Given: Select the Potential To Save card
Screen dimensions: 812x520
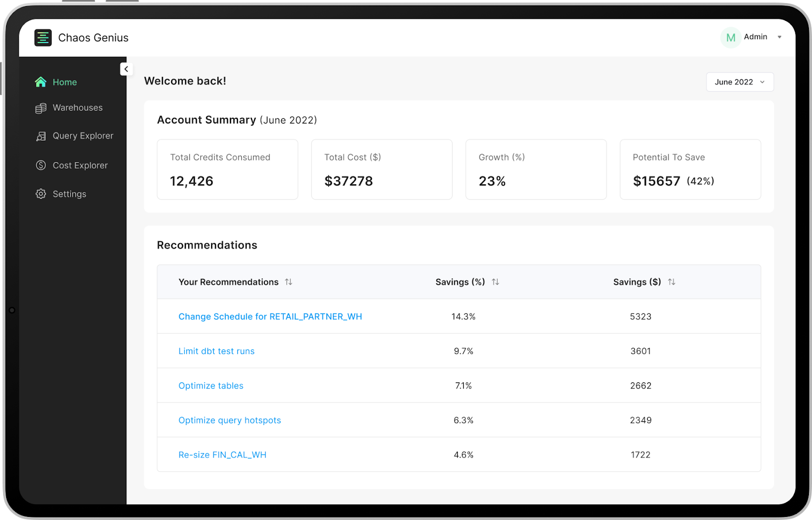Looking at the screenshot, I should tap(690, 169).
